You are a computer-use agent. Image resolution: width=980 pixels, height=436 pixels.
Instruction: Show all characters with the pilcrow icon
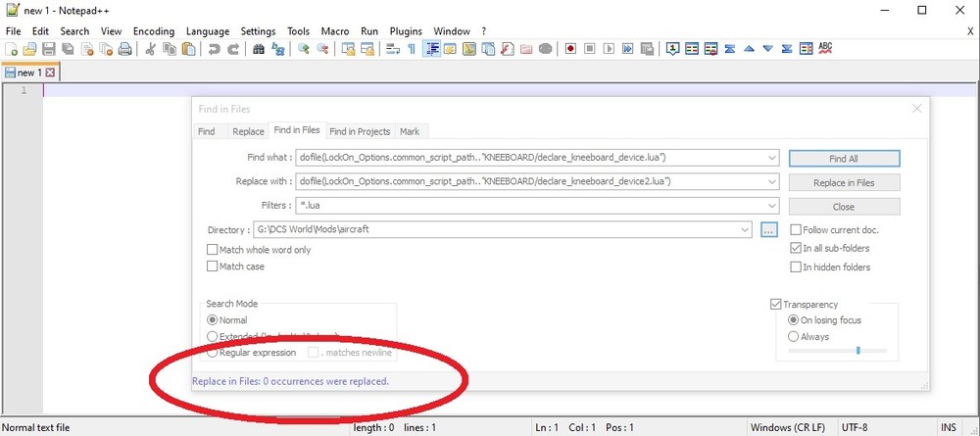tap(412, 49)
